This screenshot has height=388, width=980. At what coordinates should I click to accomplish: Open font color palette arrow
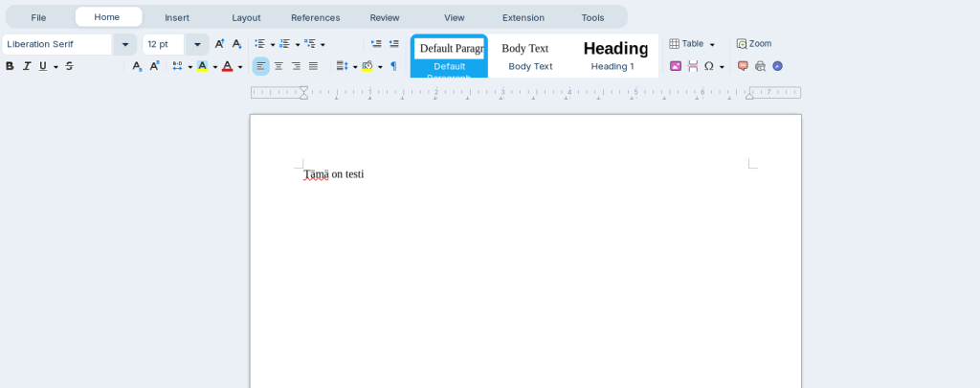pyautogui.click(x=240, y=66)
